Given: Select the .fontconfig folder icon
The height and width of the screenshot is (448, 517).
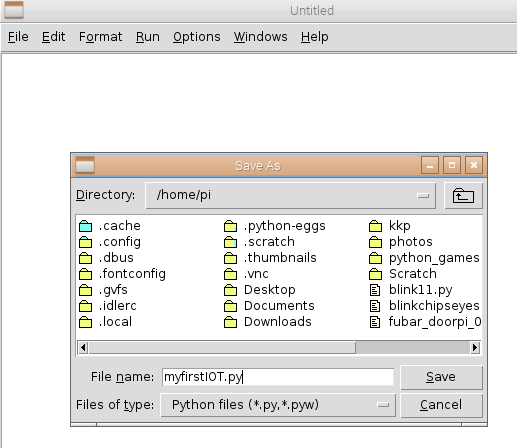Looking at the screenshot, I should coord(86,274).
